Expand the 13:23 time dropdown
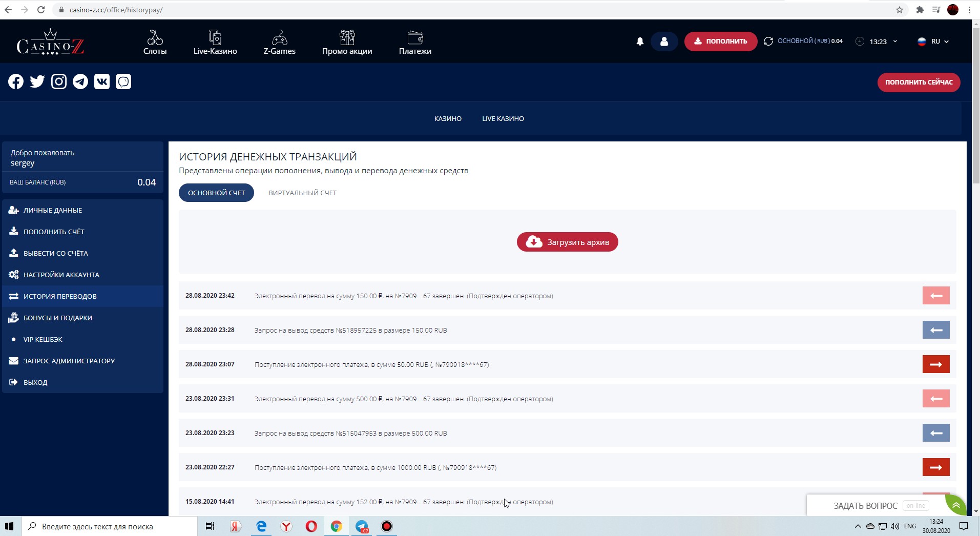The height and width of the screenshot is (536, 980). click(x=878, y=42)
